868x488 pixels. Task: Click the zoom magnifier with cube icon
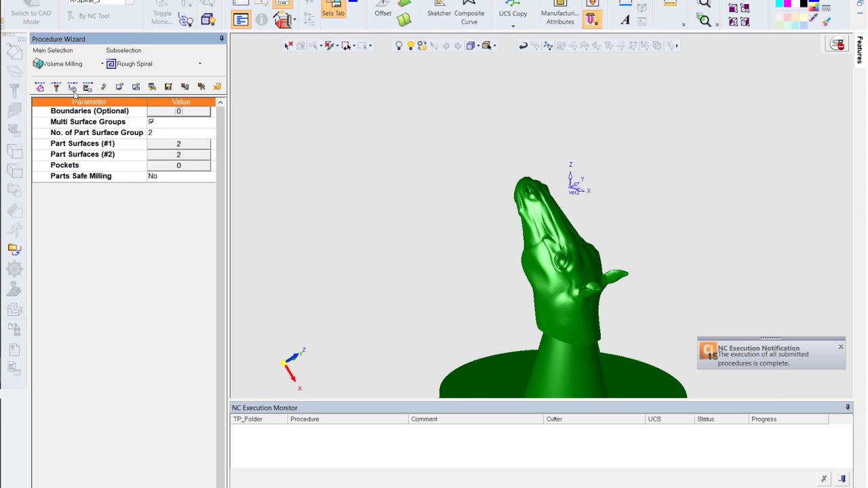coord(705,21)
